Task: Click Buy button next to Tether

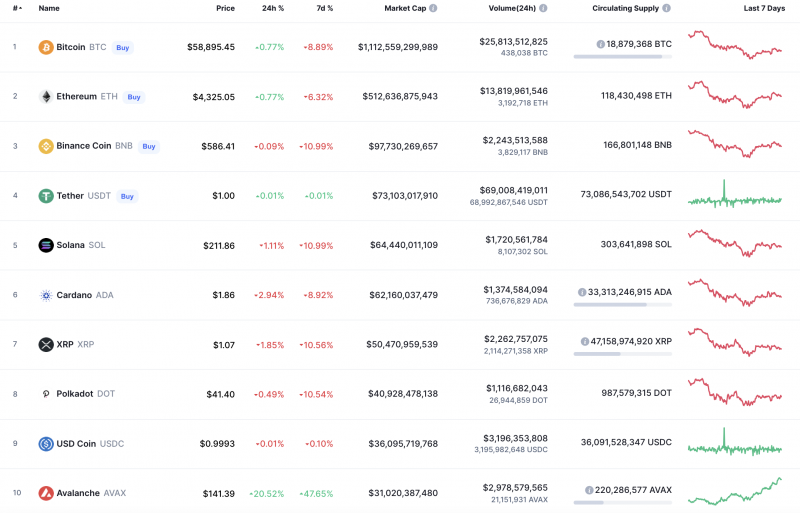Action: click(x=127, y=196)
